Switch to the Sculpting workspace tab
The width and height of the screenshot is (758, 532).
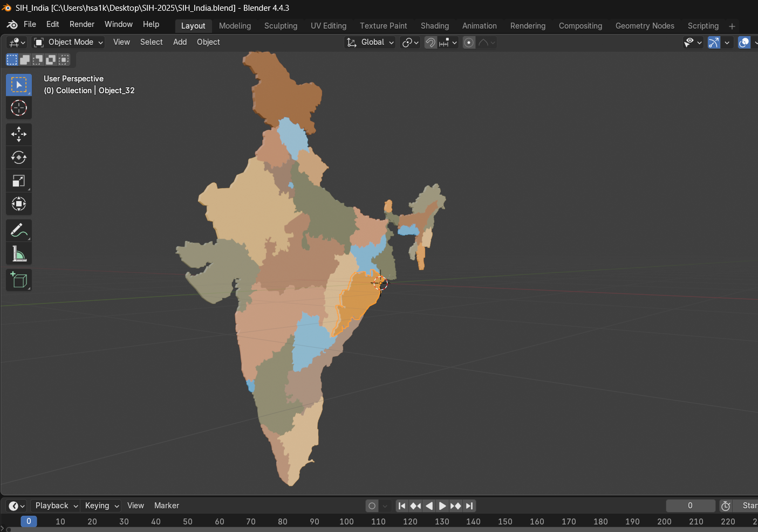point(281,26)
